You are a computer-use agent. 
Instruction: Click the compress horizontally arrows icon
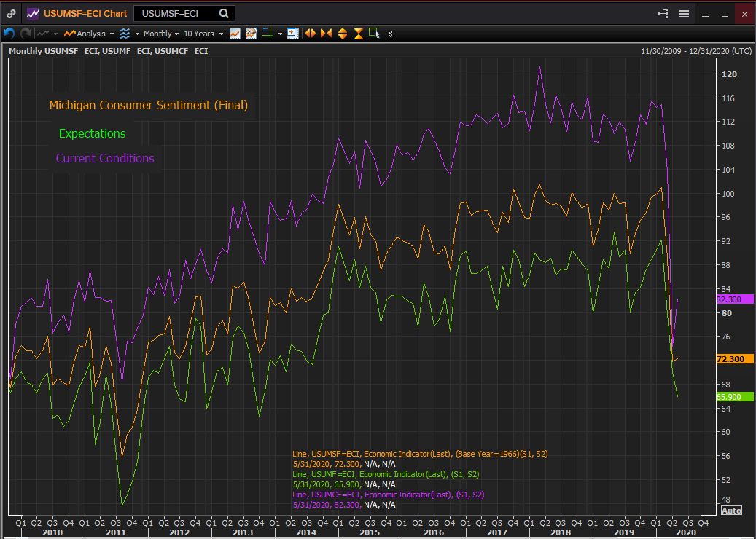[325, 34]
